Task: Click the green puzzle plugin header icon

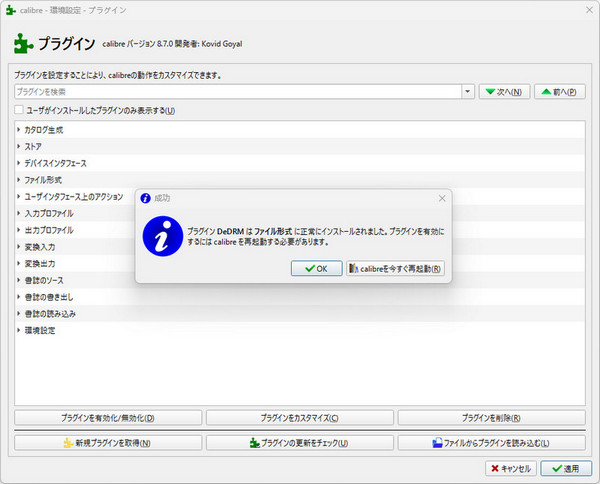Action: [x=23, y=43]
